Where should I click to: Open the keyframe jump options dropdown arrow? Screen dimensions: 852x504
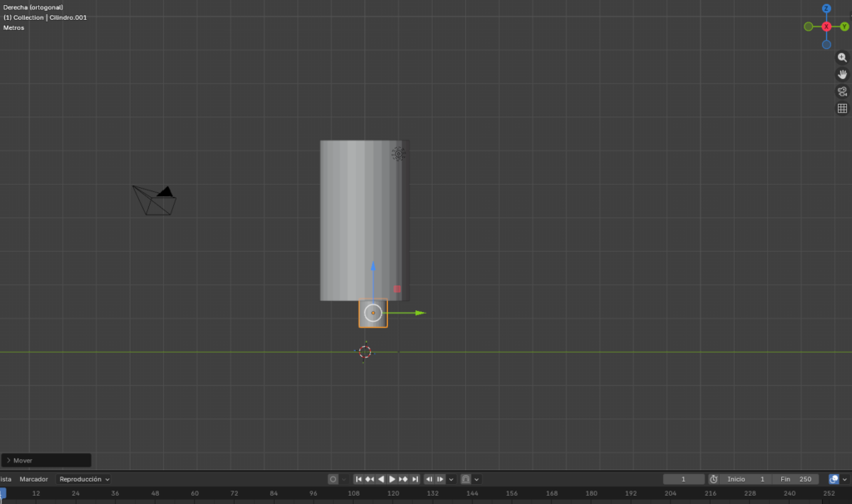coord(451,479)
